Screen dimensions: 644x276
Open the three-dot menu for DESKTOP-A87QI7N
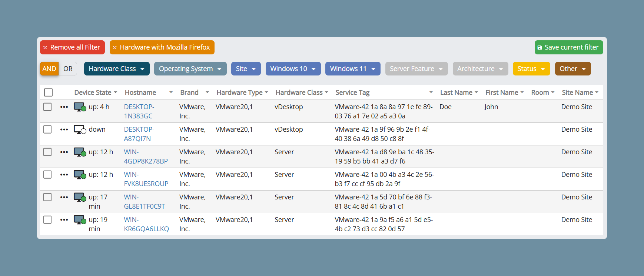(64, 129)
